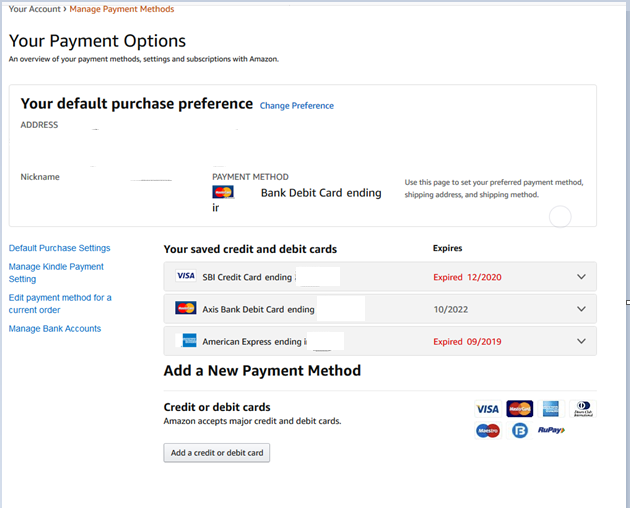Click the Visa icon on the SBI Credit Card row
Screen dimensions: 630x508
click(x=185, y=276)
